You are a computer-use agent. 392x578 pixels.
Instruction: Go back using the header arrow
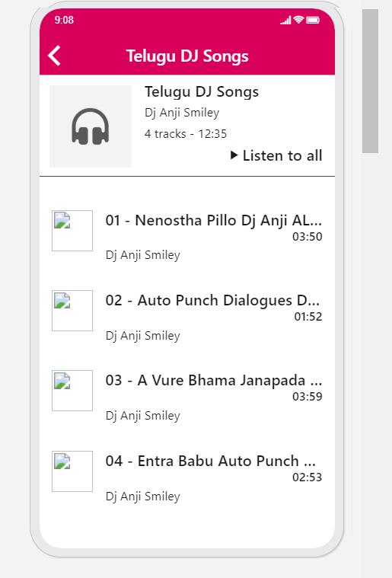pos(54,56)
